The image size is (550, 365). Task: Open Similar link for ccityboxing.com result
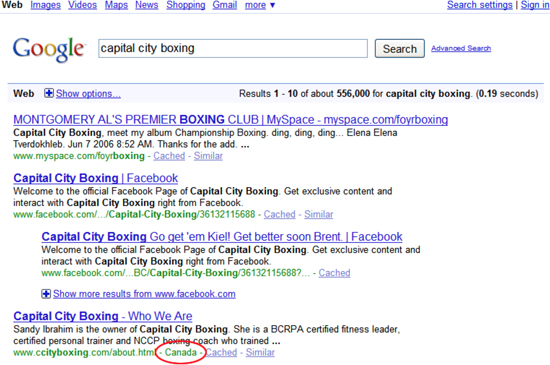click(260, 352)
